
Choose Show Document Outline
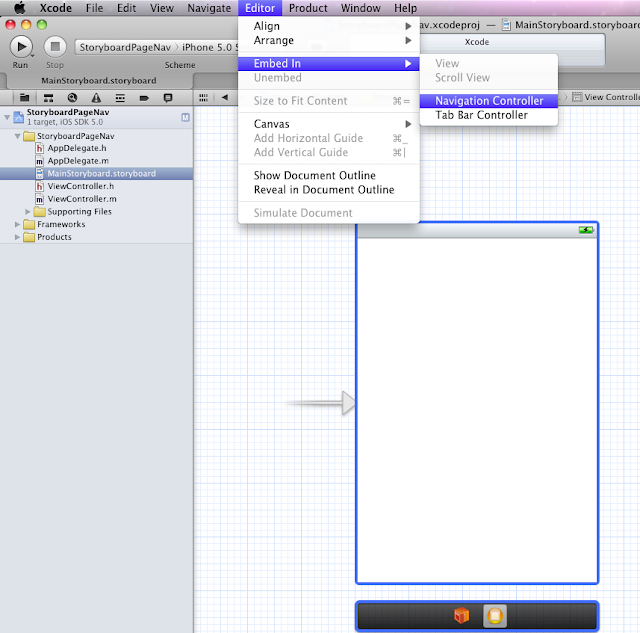pos(329,175)
